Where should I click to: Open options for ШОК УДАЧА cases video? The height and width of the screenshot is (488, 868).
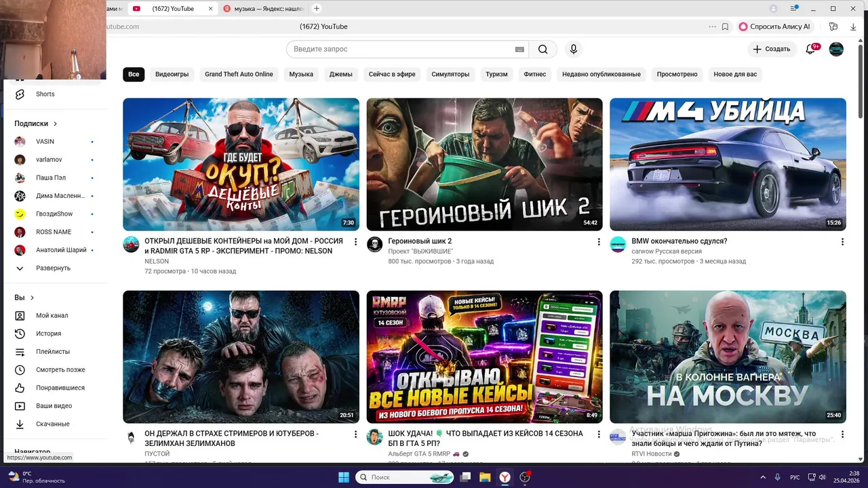tap(599, 434)
